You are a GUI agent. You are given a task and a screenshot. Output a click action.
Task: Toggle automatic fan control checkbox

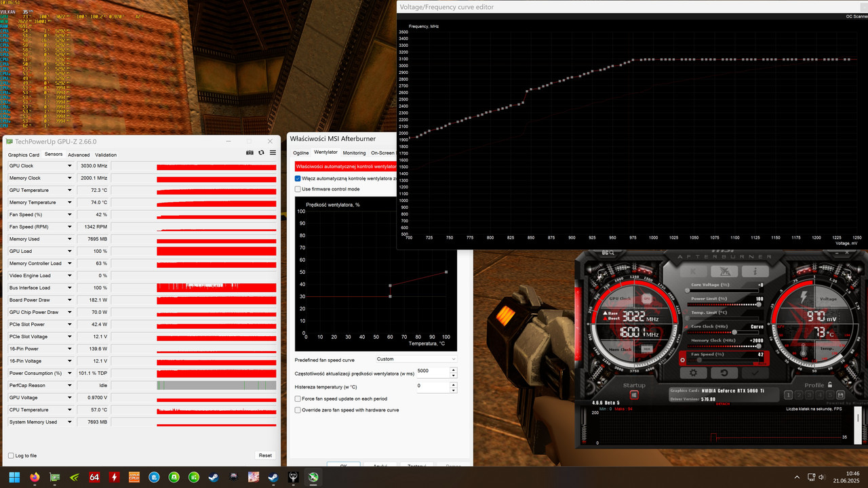pyautogui.click(x=298, y=178)
